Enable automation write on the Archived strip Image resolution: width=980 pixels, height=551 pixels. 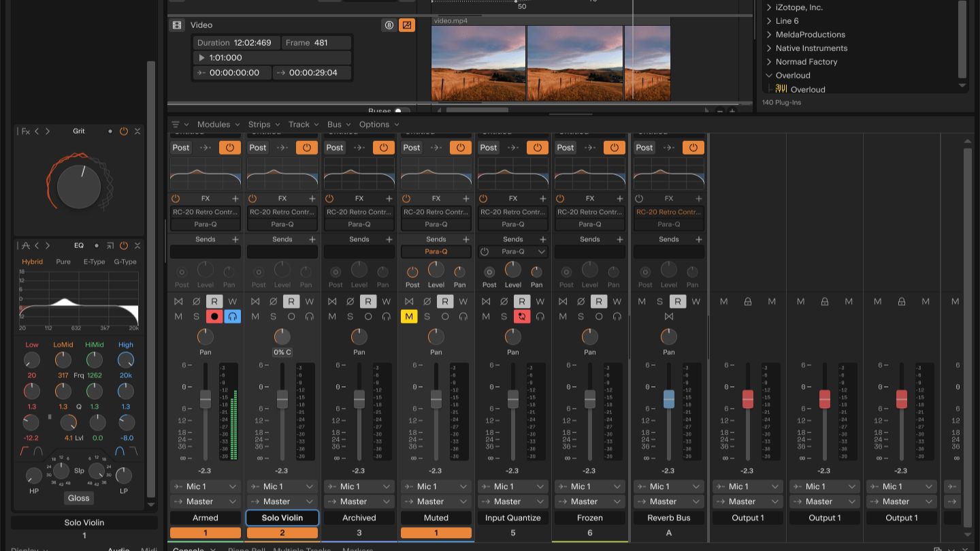coord(386,301)
